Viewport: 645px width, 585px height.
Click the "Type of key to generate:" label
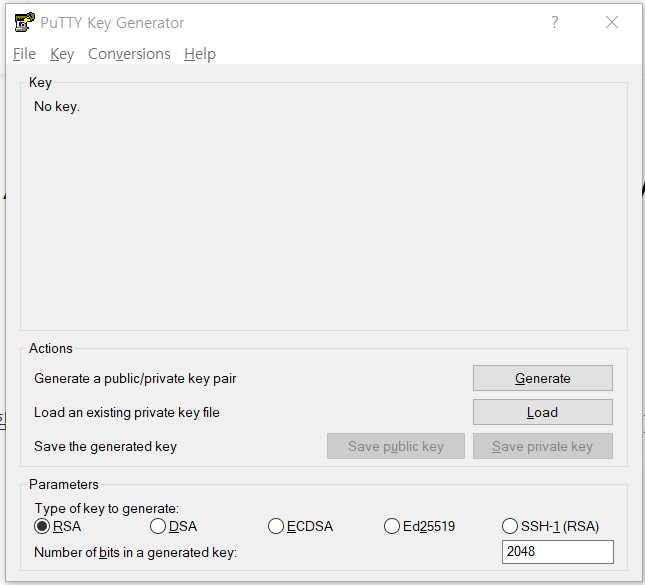point(107,508)
